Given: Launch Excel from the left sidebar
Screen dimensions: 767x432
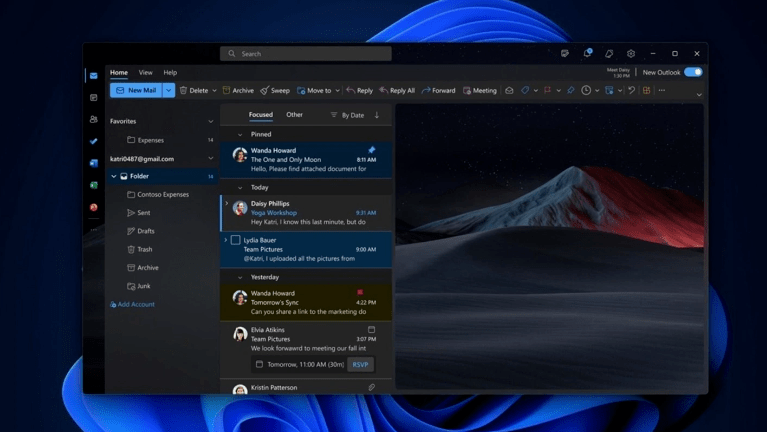Looking at the screenshot, I should coord(93,185).
